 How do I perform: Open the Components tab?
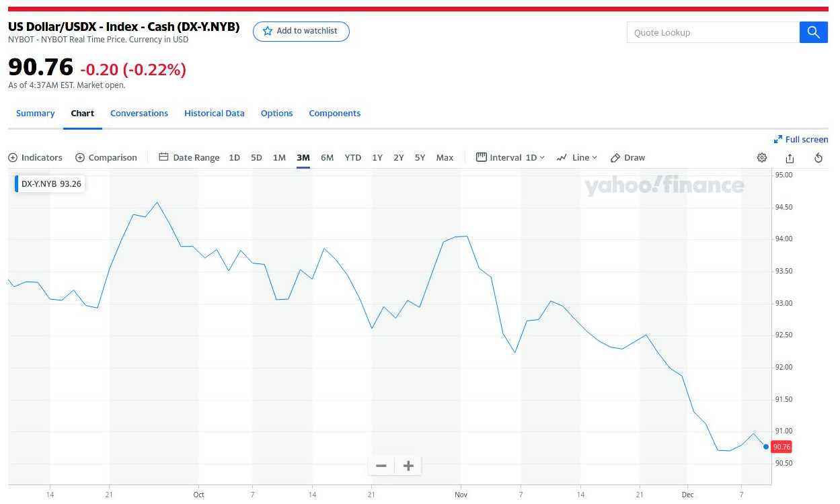coord(335,113)
